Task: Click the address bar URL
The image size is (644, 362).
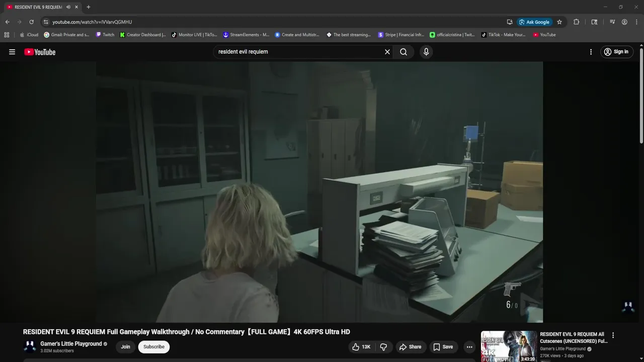Action: [x=92, y=22]
